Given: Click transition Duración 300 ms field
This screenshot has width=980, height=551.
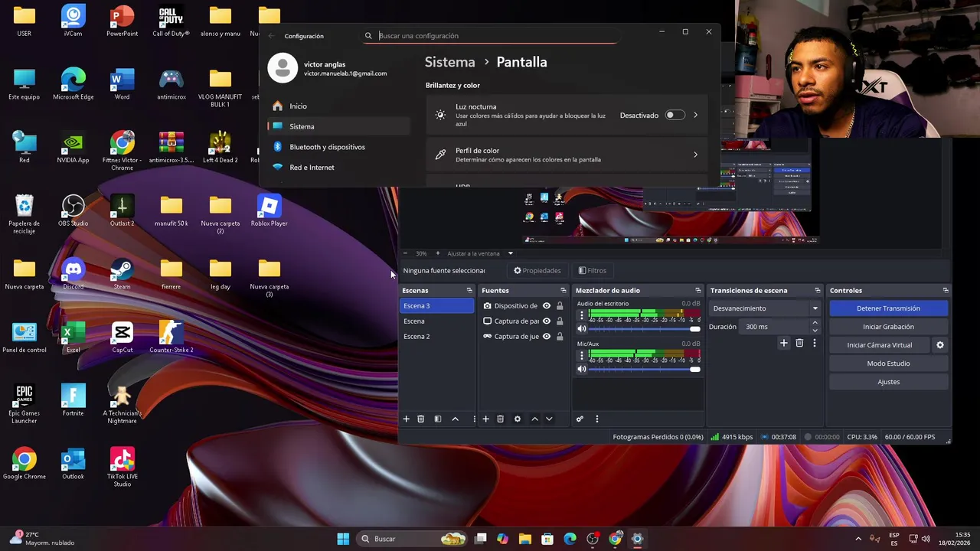Looking at the screenshot, I should point(774,327).
